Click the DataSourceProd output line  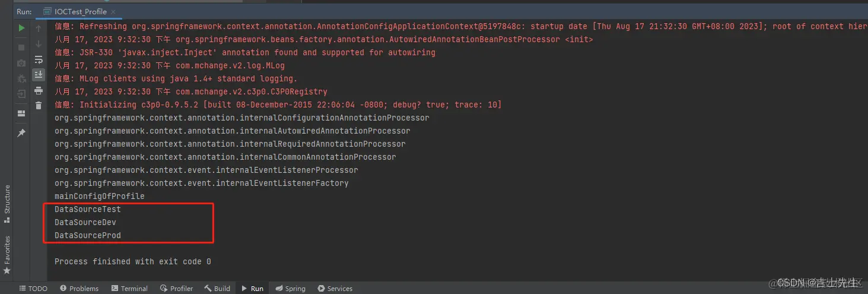(88, 235)
